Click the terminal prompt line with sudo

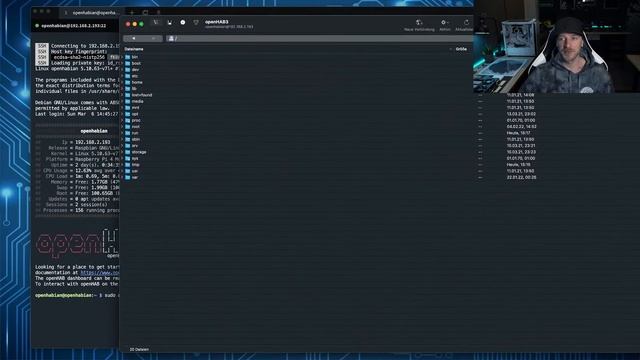(77, 295)
